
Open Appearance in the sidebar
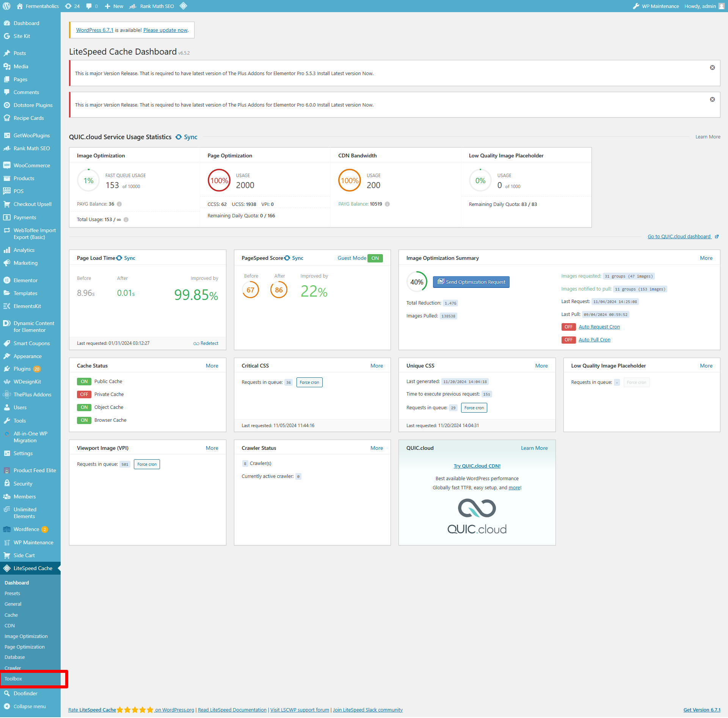[30, 356]
